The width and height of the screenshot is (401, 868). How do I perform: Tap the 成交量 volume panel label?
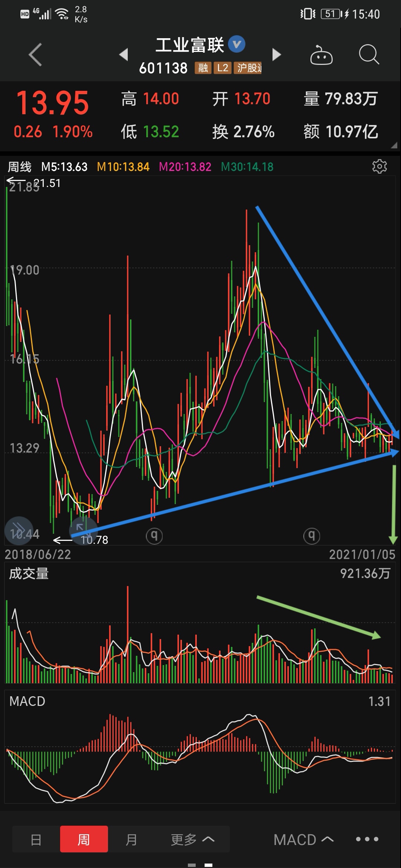coord(29,574)
